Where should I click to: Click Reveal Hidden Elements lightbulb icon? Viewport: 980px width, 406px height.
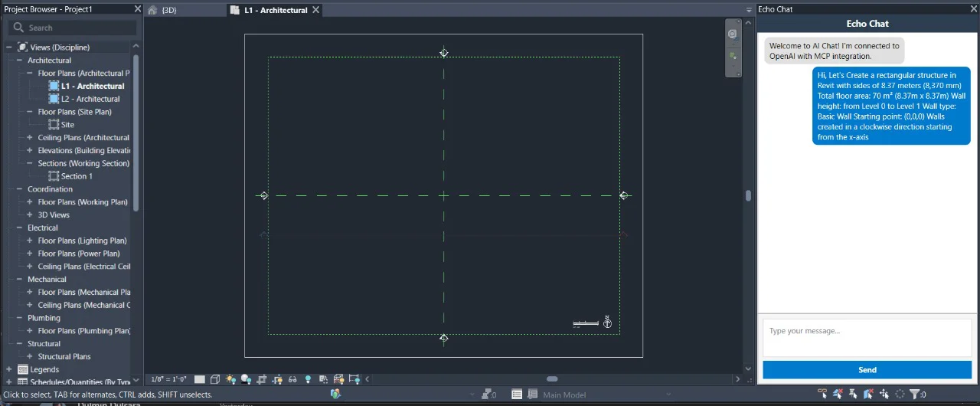308,379
